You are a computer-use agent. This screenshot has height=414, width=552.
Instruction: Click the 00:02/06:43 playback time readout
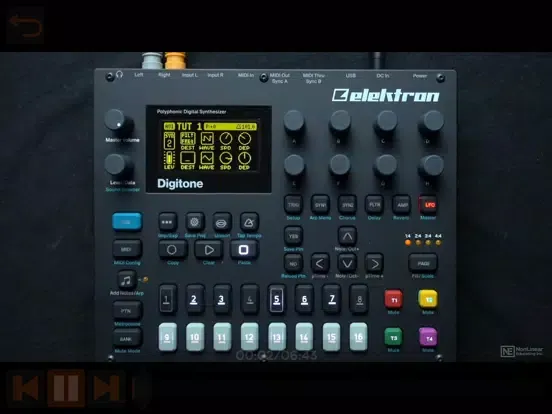(x=276, y=355)
